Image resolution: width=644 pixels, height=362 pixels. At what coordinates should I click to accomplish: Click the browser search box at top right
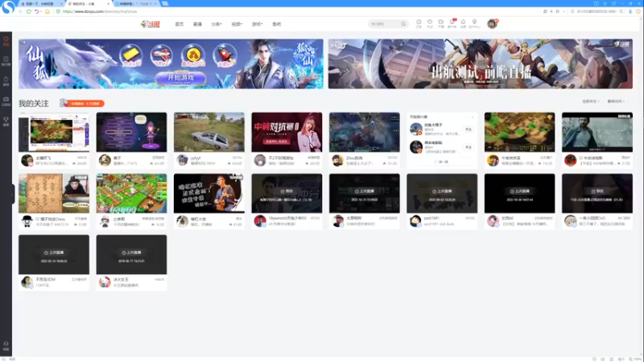click(x=597, y=11)
